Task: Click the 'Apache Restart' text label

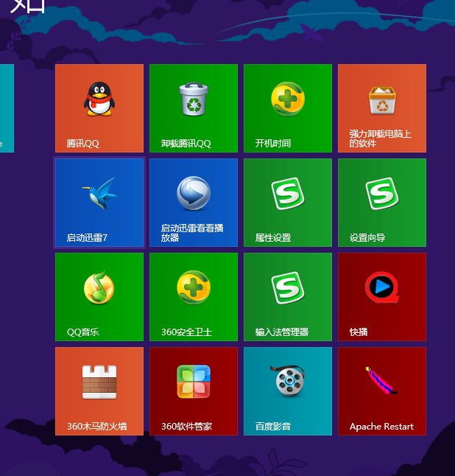Action: coord(381,427)
